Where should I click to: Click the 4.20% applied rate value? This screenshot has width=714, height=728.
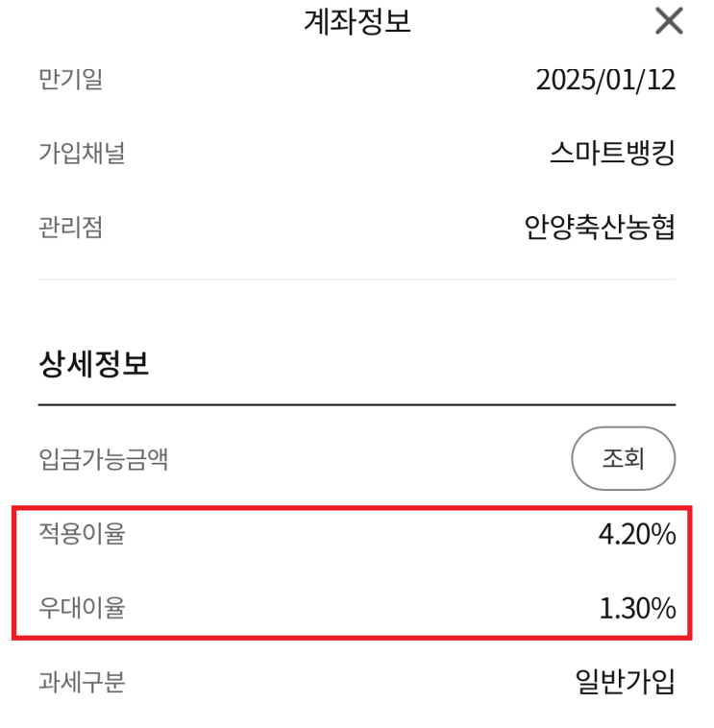point(636,534)
